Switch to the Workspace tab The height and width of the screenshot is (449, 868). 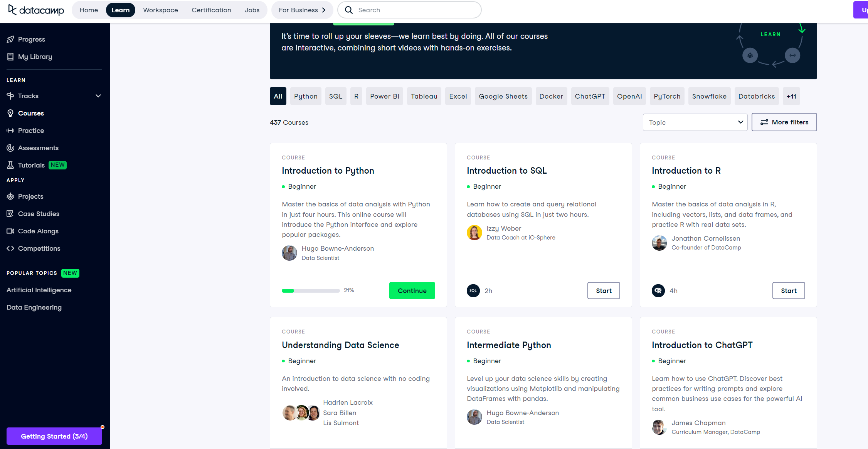point(160,10)
